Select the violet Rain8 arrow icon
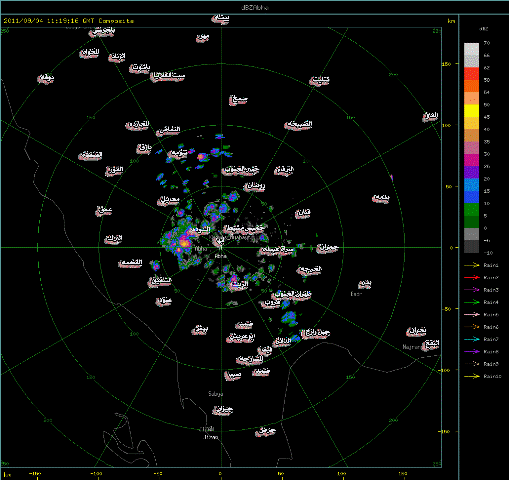The width and height of the screenshot is (509, 480). coord(472,352)
